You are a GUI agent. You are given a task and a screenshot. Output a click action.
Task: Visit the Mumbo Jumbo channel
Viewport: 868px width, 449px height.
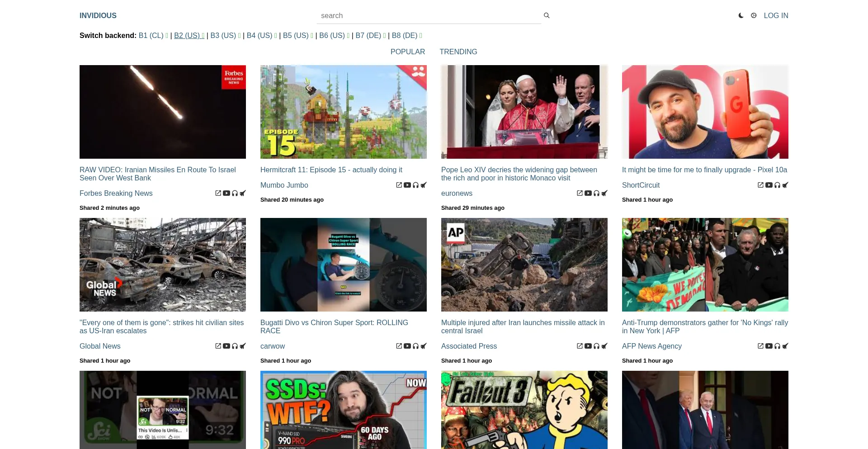pyautogui.click(x=284, y=185)
